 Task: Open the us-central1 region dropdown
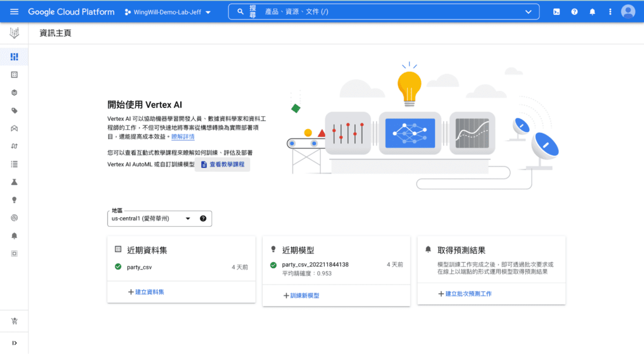click(159, 218)
